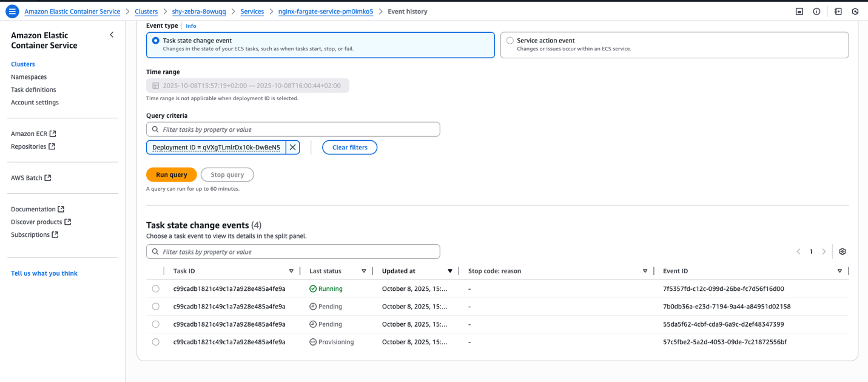This screenshot has height=382, width=868.
Task: Open the shortcut tutorials notebook icon
Action: (838, 11)
